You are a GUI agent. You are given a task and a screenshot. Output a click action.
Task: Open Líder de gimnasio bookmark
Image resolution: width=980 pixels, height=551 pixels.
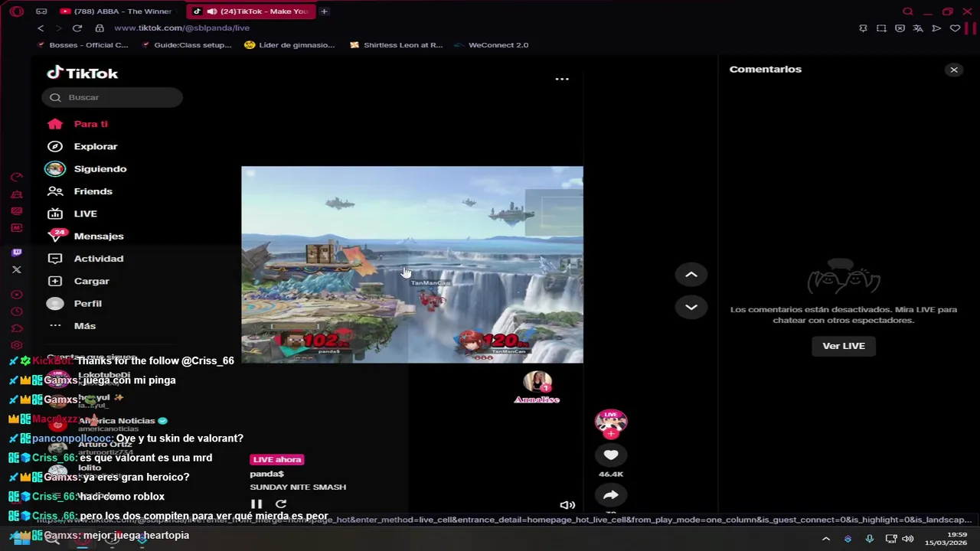[289, 45]
